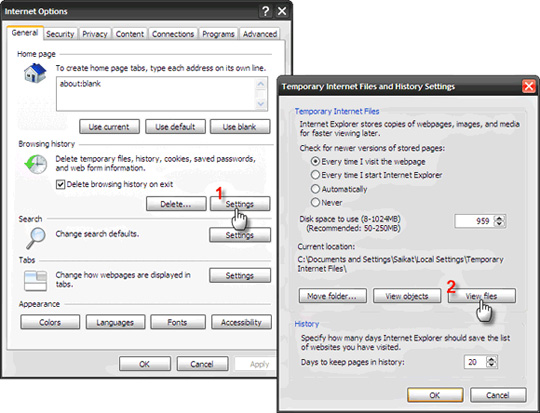The width and height of the screenshot is (540, 413).
Task: Click Cancel in Internet Options
Action: click(202, 364)
